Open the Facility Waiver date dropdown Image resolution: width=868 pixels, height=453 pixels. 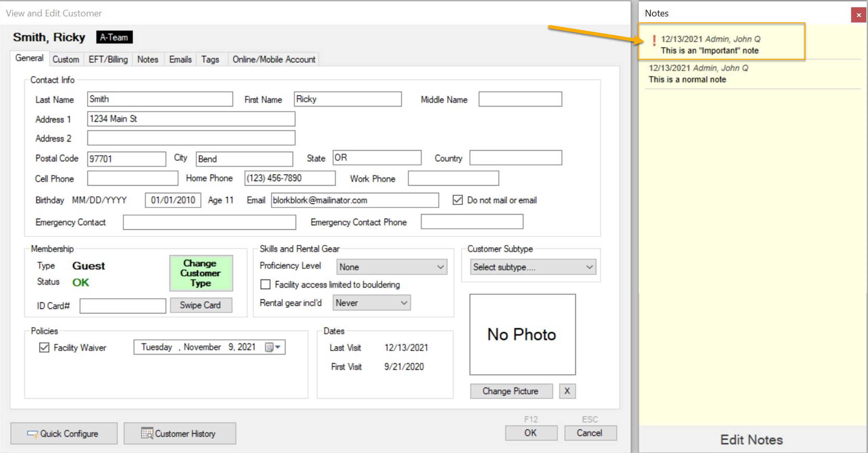coord(278,347)
